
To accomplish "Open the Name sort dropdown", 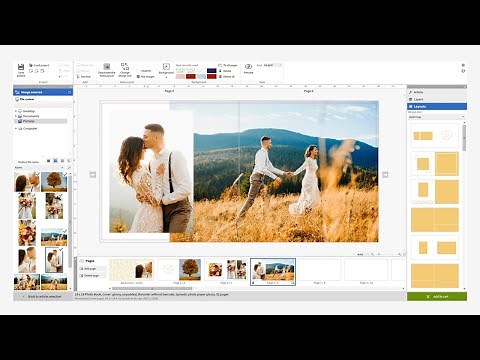I will click(x=39, y=167).
